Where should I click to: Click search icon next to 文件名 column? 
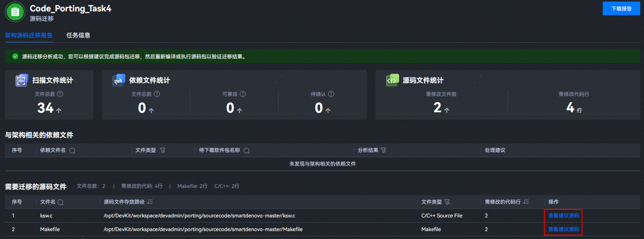pos(60,202)
